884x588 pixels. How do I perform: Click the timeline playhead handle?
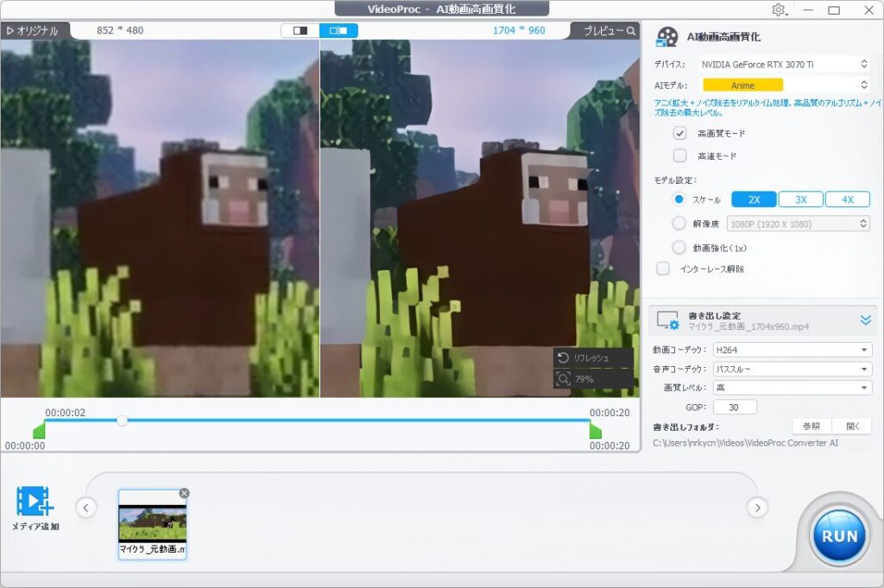122,420
